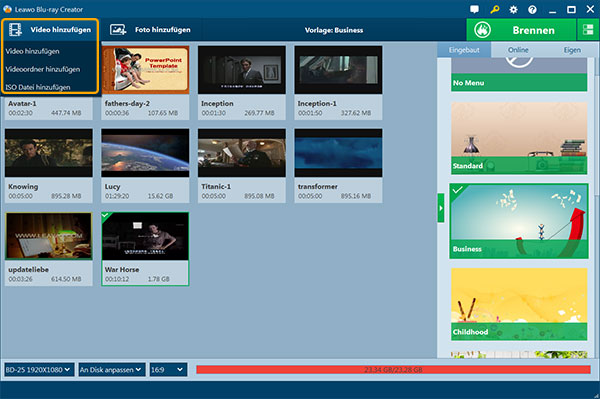The height and width of the screenshot is (399, 600).
Task: Select the Inception video thumbnail
Action: coord(241,70)
